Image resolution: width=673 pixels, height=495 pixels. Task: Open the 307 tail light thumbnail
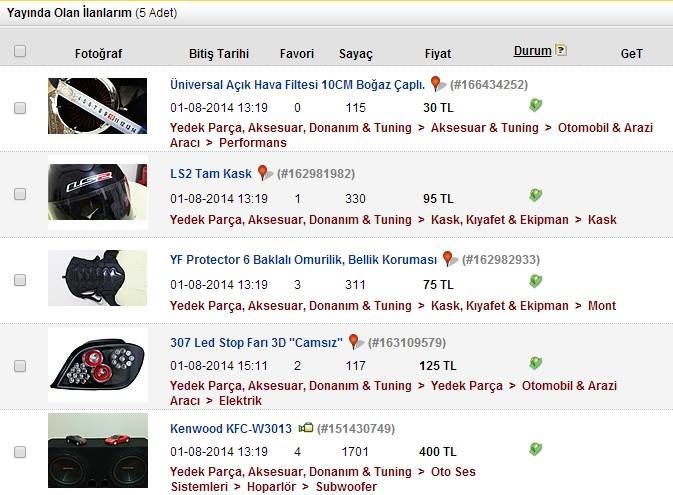[x=98, y=364]
